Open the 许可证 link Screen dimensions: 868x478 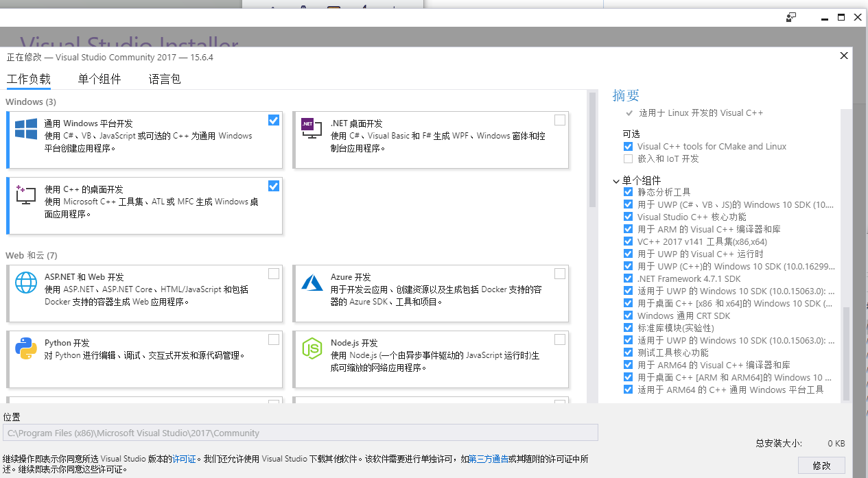(x=184, y=459)
